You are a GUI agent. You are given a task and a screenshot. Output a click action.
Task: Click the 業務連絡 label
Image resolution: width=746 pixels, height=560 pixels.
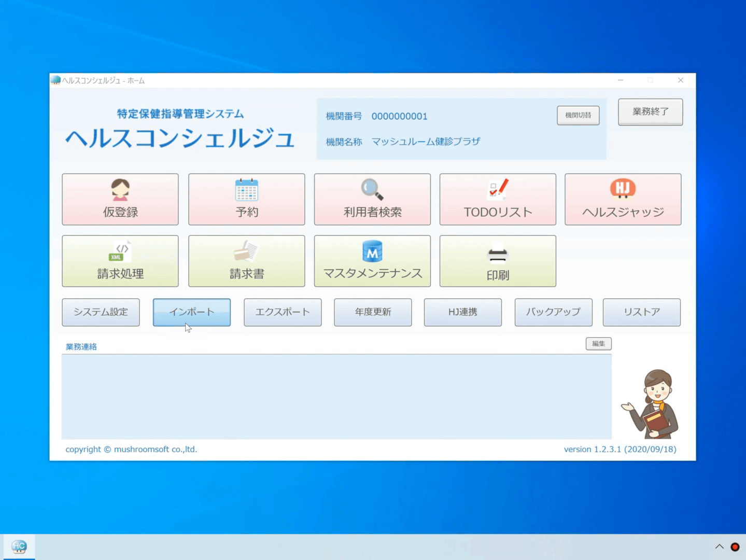tap(81, 346)
